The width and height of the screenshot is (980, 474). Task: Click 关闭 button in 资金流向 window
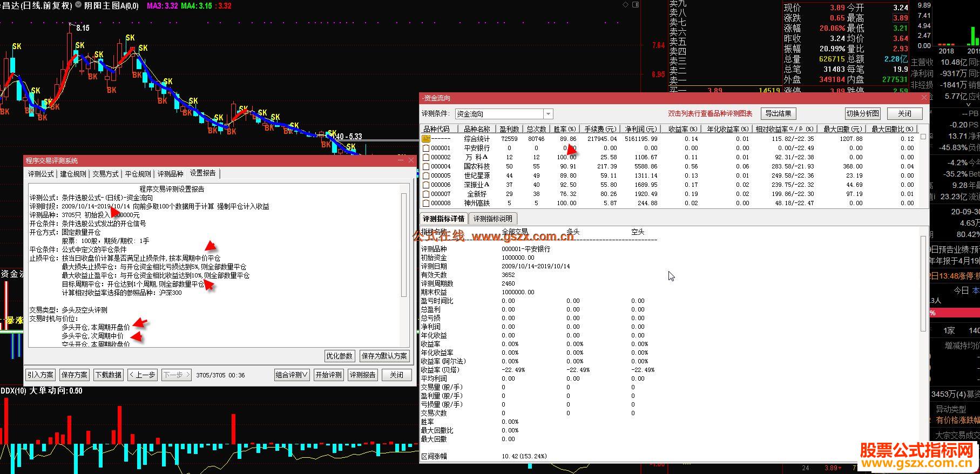coord(904,113)
